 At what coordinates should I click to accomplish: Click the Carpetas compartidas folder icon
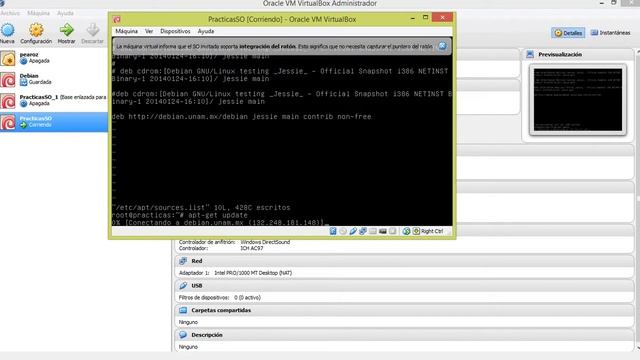(183, 310)
